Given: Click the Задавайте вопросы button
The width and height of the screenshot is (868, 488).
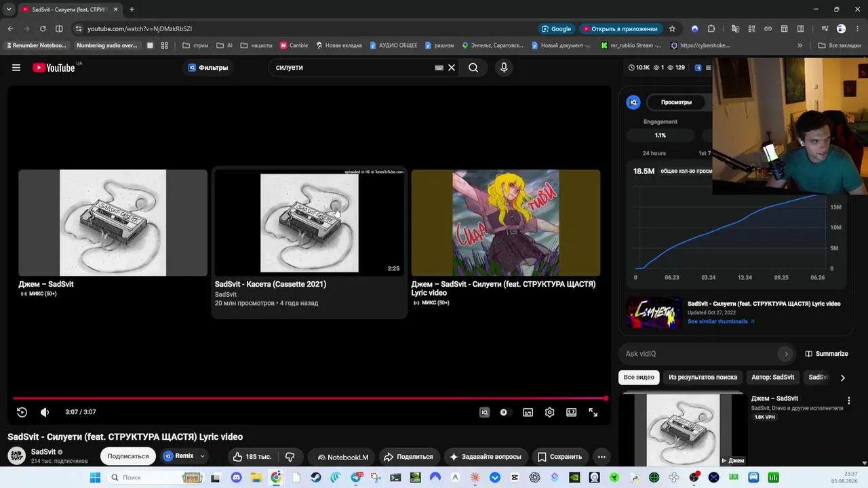Looking at the screenshot, I should click(486, 457).
